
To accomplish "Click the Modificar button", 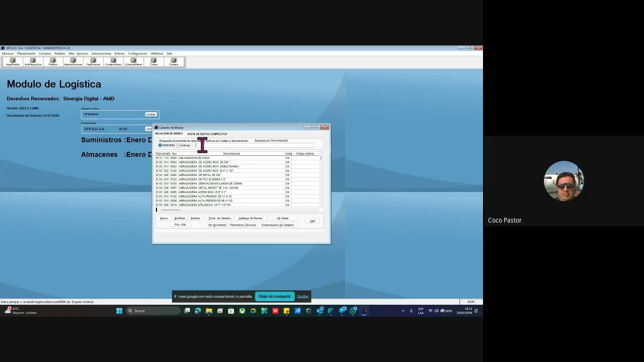I will point(180,218).
